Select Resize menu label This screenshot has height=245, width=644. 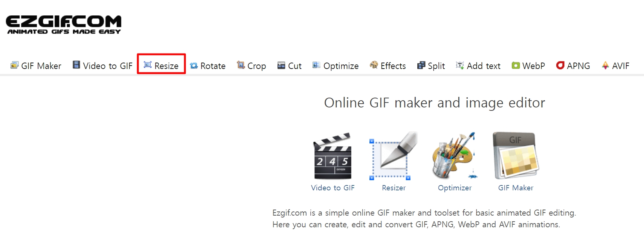166,66
